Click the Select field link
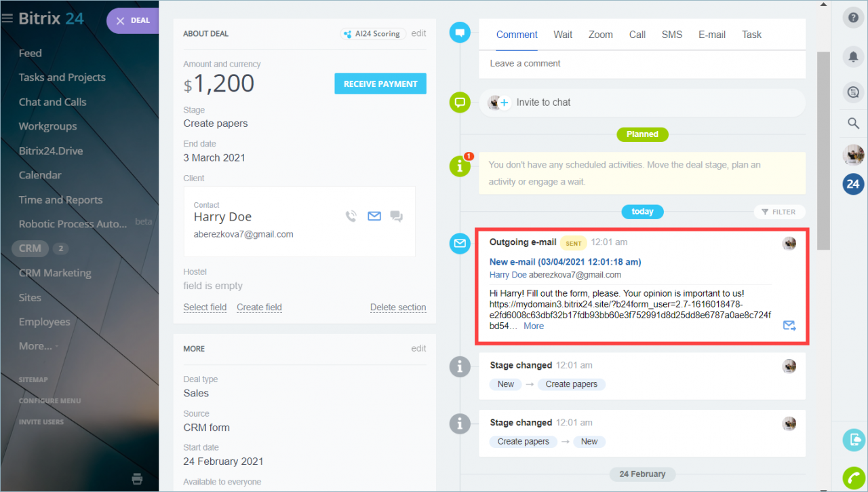Screen dimensions: 868x492 pyautogui.click(x=205, y=307)
